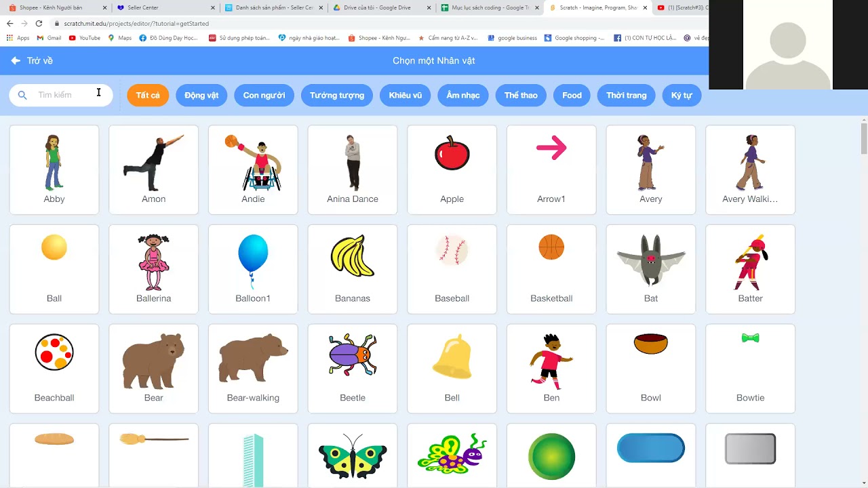Pick the Basketball sprite
The image size is (868, 488).
551,269
